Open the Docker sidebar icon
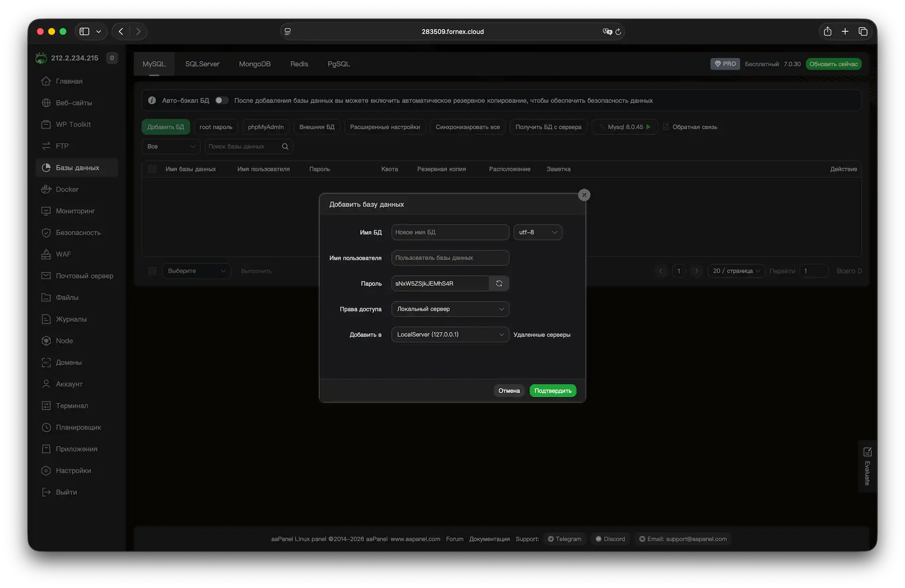The image size is (905, 588). pyautogui.click(x=46, y=189)
